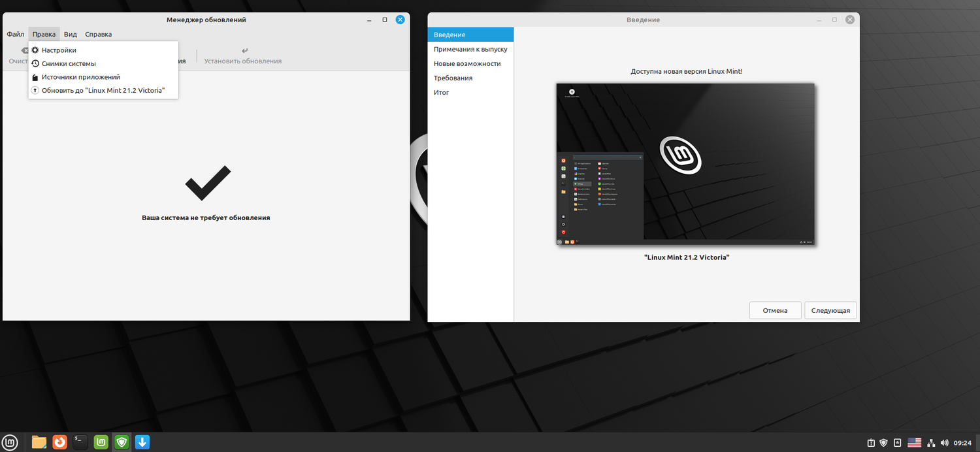The height and width of the screenshot is (452, 980).
Task: Open the Итог section in sidebar
Action: coord(470,92)
